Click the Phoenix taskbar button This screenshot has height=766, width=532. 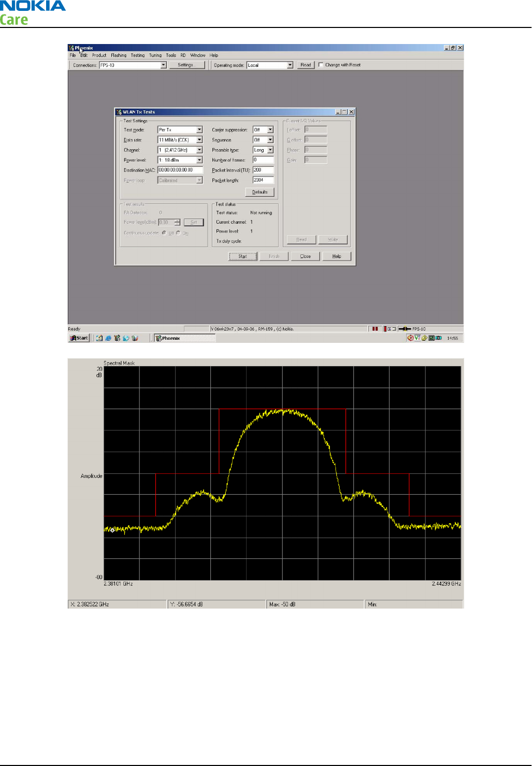[x=184, y=338]
